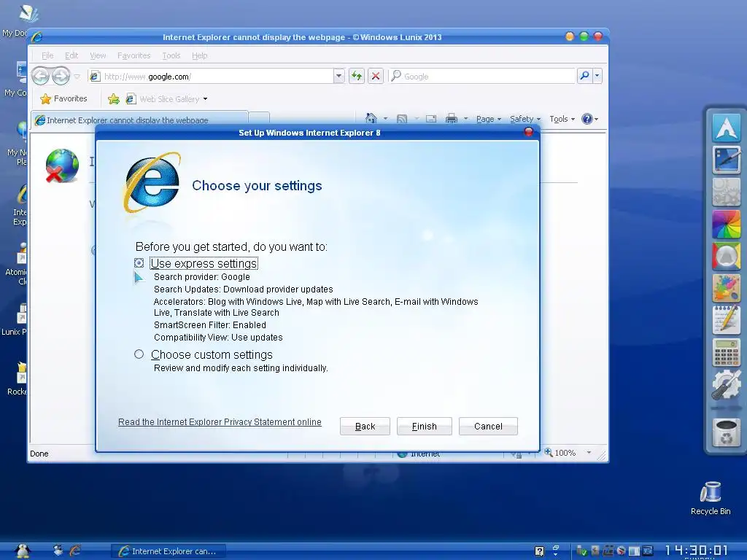Select the Use express settings radio button
Viewport: 747px width, 560px height.
point(139,262)
